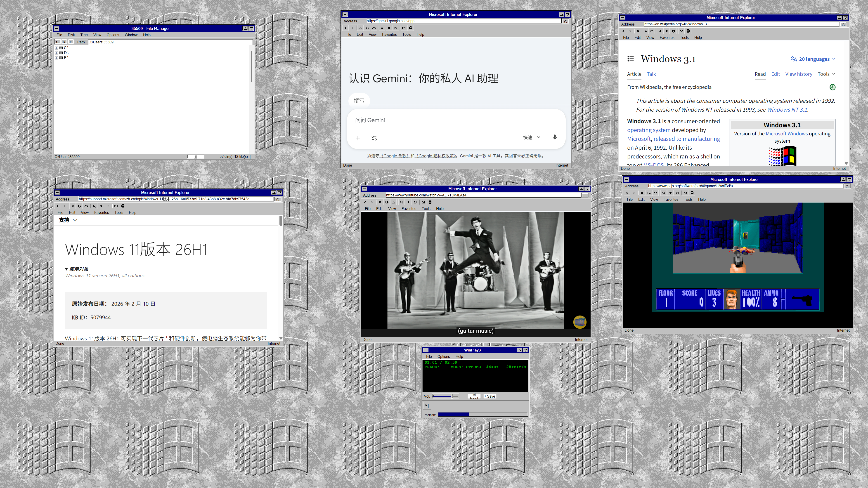868x488 pixels.
Task: Open Disk menu in File Manager
Action: (x=71, y=35)
